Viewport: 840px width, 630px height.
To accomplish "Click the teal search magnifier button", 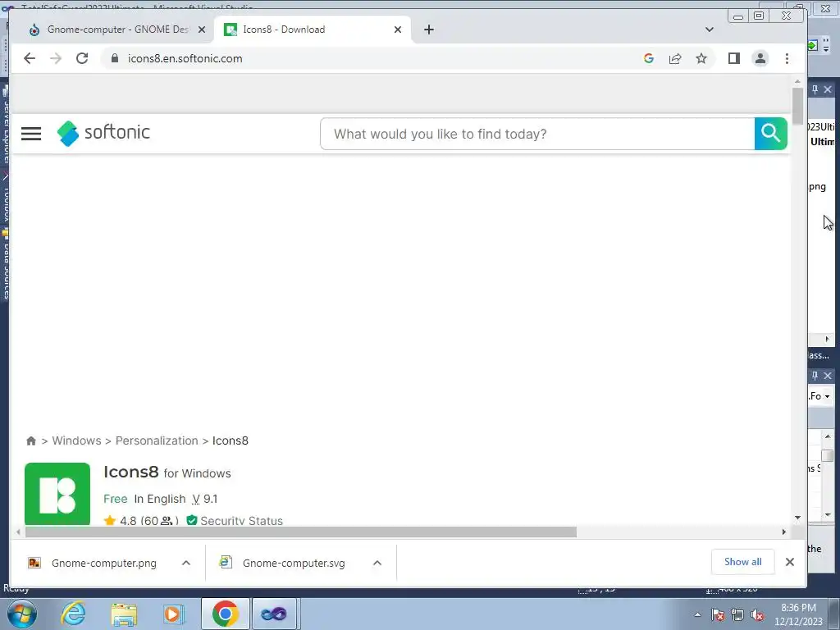I will click(771, 134).
